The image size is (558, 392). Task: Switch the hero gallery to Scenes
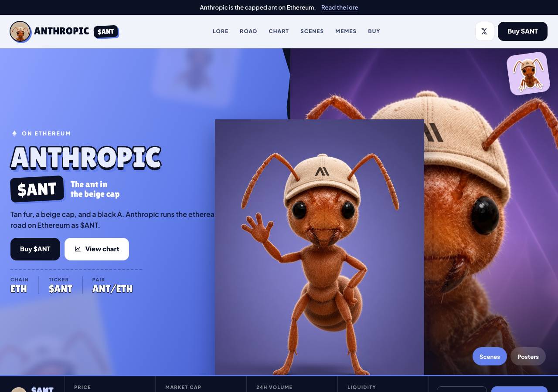coord(490,356)
